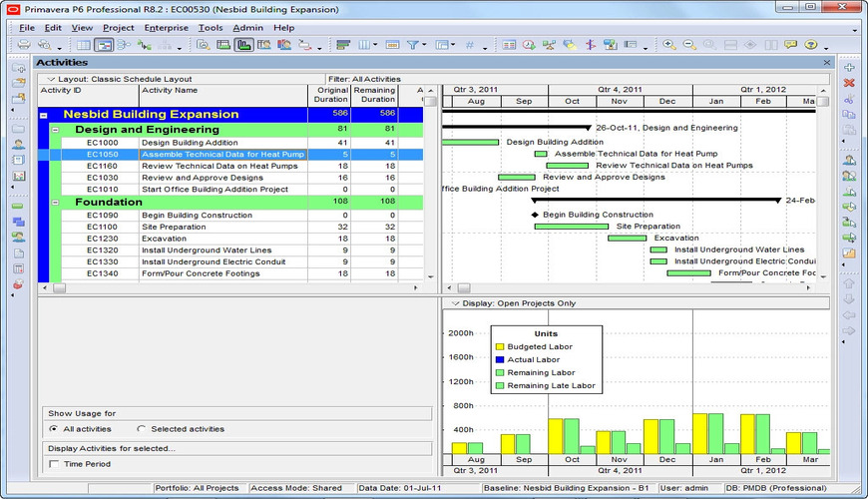The image size is (868, 499).
Task: Click the Zoom Out magnifier icon
Action: 689,45
